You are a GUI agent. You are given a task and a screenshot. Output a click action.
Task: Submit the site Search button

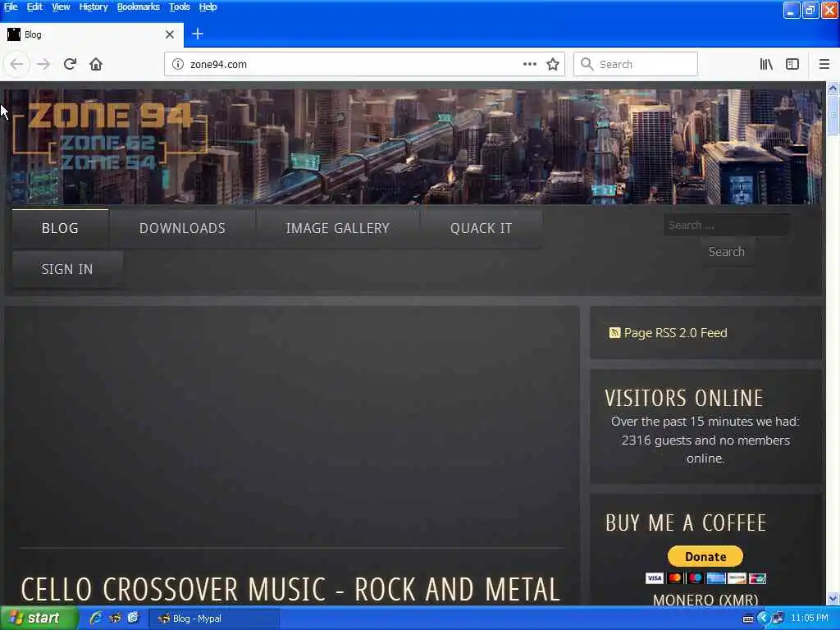(727, 252)
